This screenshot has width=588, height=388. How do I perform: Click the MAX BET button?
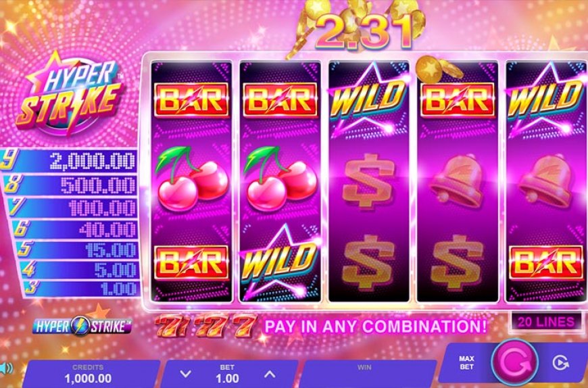[x=466, y=362]
